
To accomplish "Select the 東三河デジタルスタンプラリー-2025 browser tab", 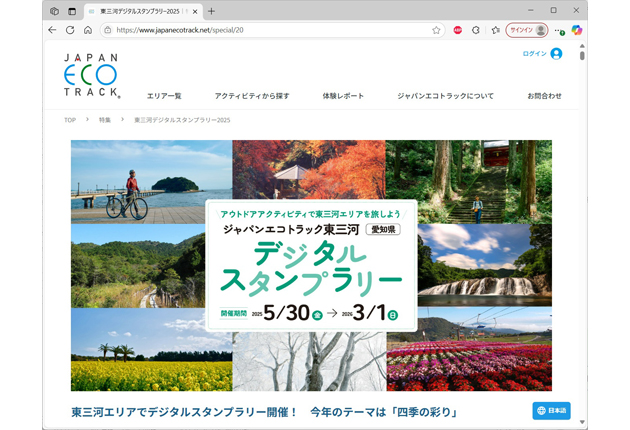I will coord(143,12).
